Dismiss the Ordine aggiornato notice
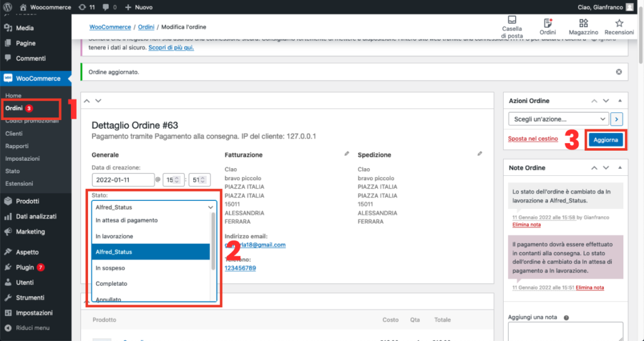This screenshot has width=644, height=341. 619,72
